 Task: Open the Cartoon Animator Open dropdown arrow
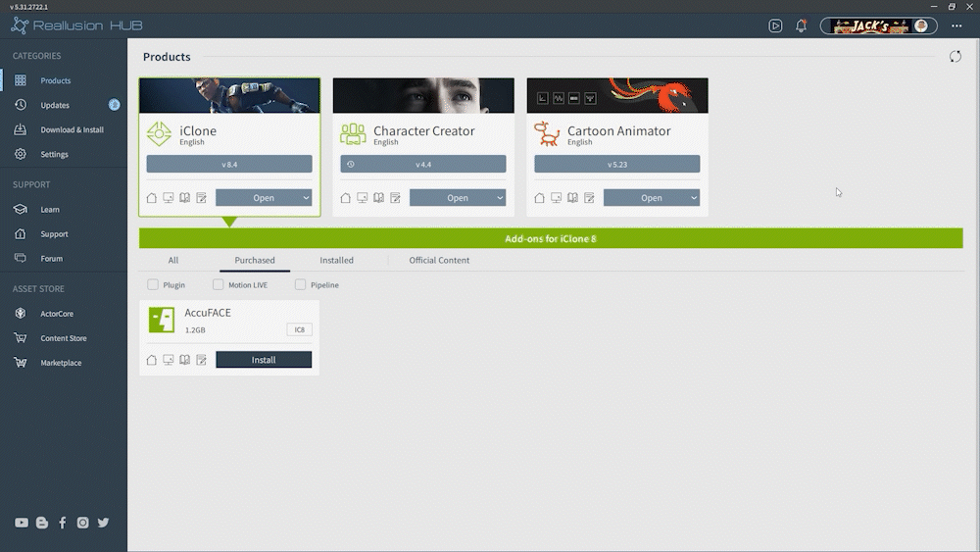pos(694,198)
